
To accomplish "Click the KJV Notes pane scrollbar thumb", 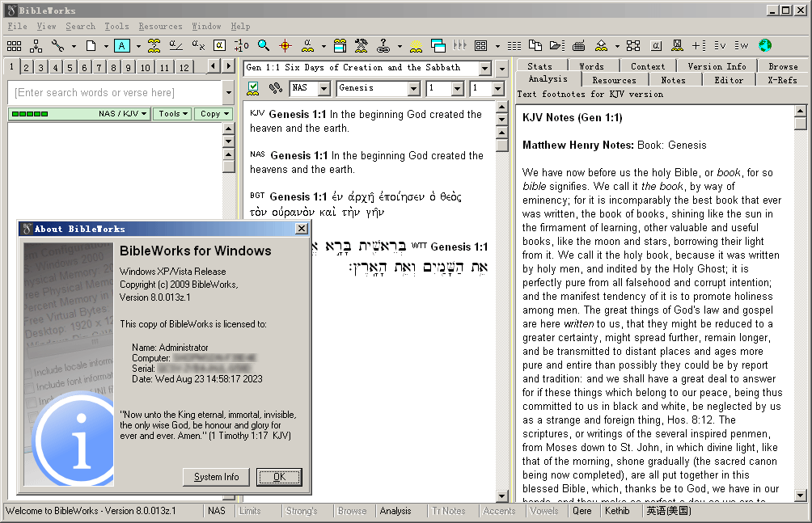I will [x=800, y=123].
